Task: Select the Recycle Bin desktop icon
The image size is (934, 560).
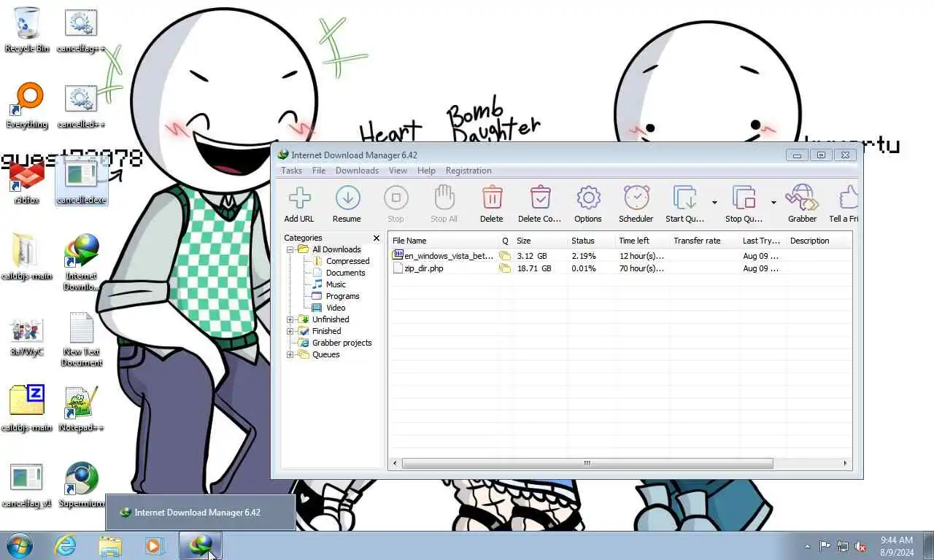Action: point(27,31)
